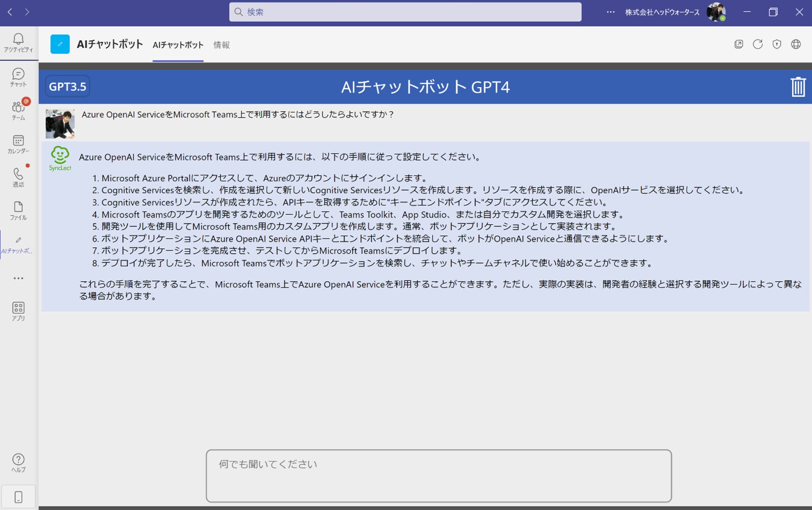
Task: Open the Files (ファイル) section
Action: [x=18, y=211]
